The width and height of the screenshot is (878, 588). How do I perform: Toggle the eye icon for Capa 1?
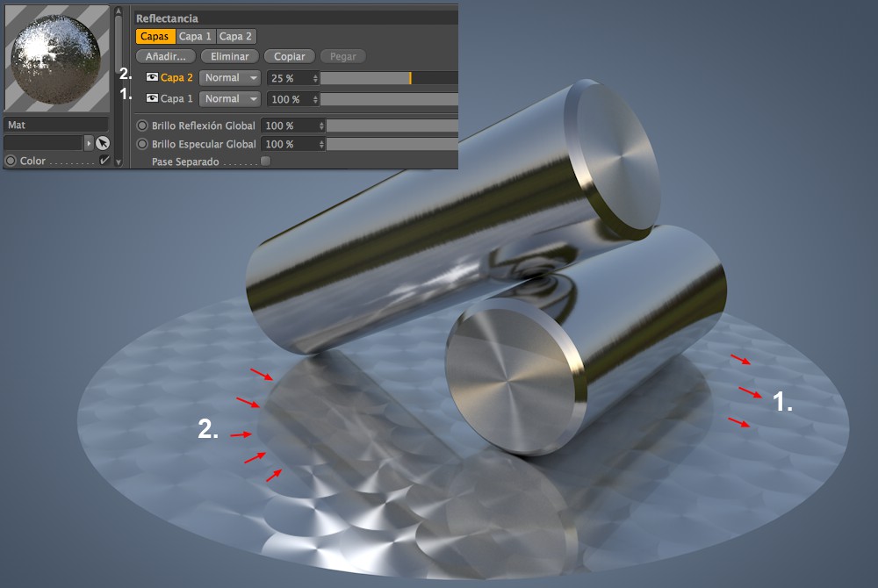(152, 98)
